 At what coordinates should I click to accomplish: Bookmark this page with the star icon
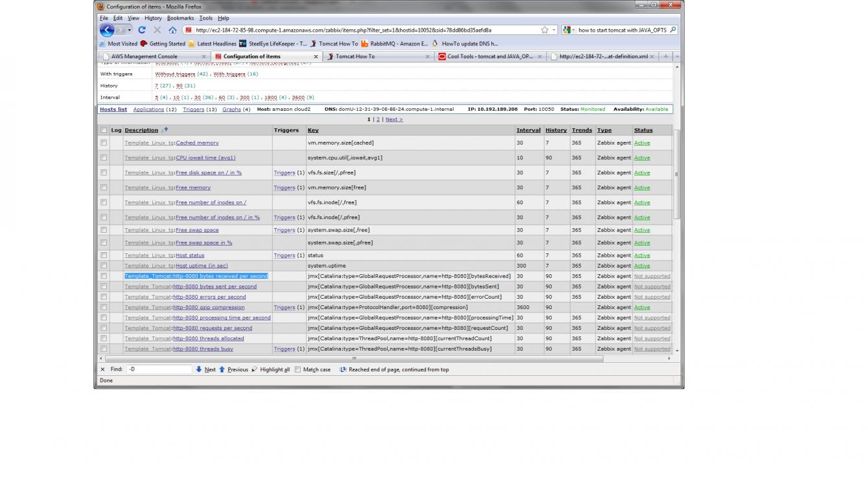tap(545, 30)
